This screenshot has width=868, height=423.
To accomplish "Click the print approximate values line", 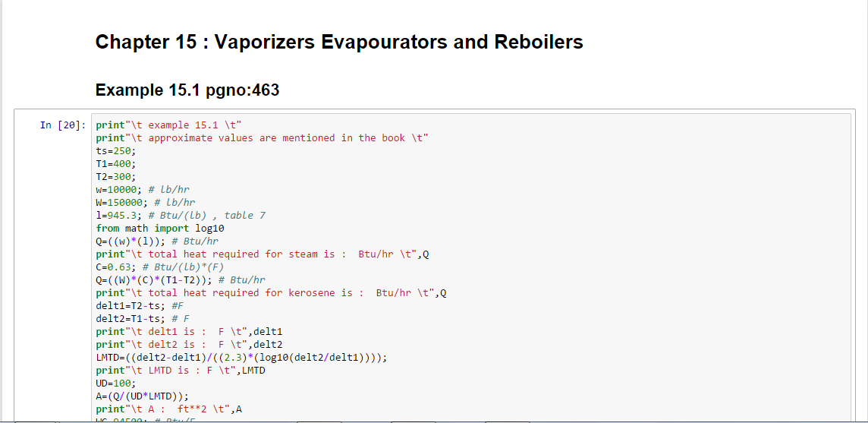I will click(263, 138).
